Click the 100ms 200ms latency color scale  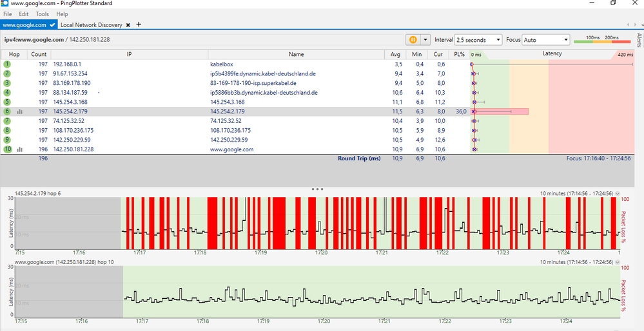point(602,41)
